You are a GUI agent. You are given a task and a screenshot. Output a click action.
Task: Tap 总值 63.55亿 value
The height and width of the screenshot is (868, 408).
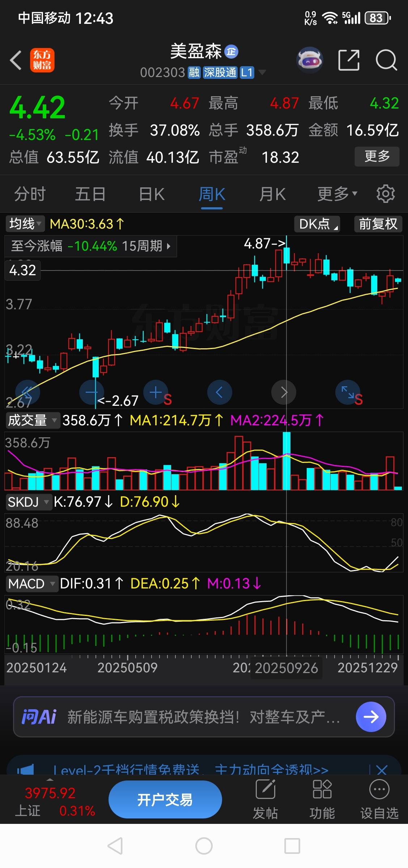(73, 157)
